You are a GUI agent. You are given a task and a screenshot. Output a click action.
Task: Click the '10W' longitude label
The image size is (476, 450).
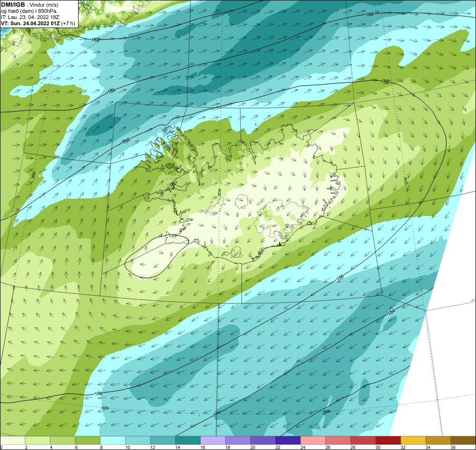[406, 181]
